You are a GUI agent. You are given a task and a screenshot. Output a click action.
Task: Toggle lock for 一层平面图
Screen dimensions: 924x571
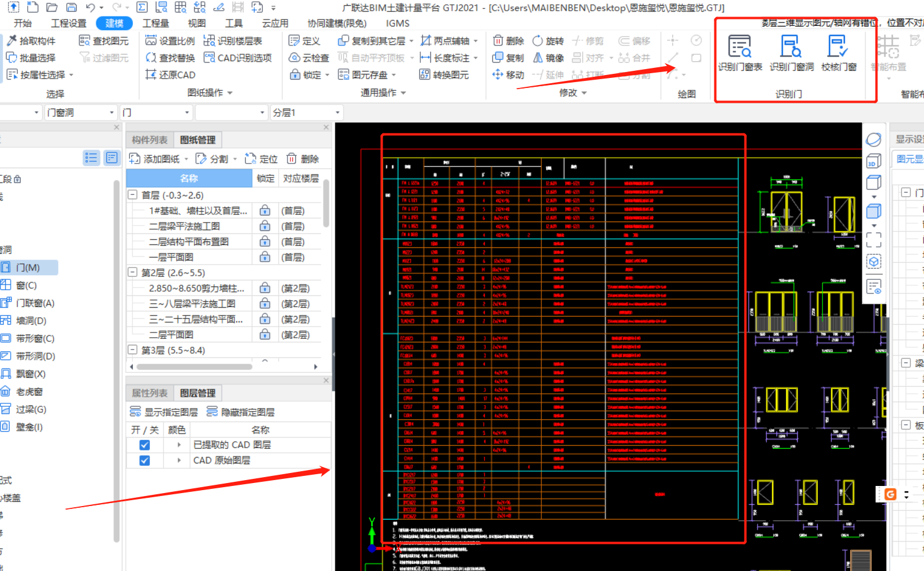[x=265, y=257]
